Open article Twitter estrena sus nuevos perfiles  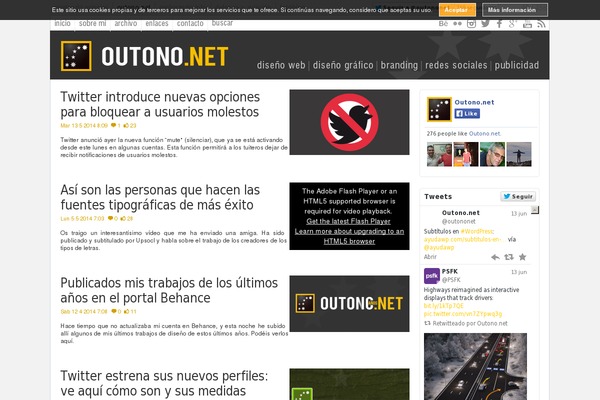coord(164,384)
